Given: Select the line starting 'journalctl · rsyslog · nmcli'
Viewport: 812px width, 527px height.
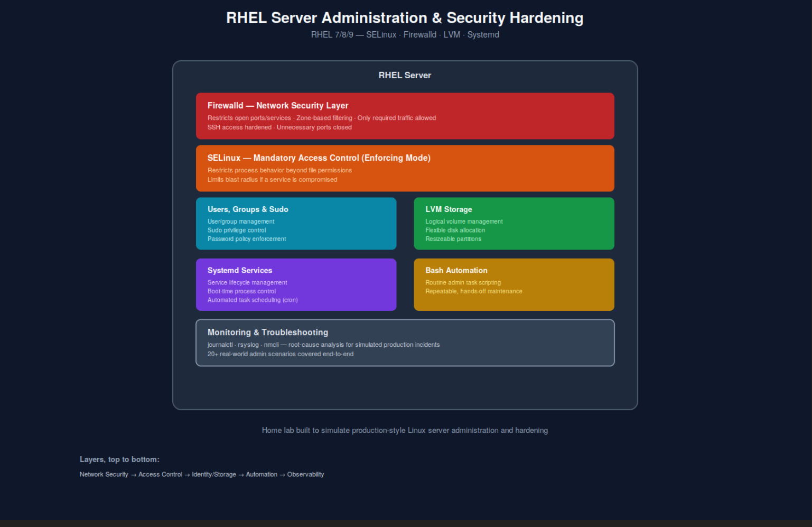Looking at the screenshot, I should 323,345.
